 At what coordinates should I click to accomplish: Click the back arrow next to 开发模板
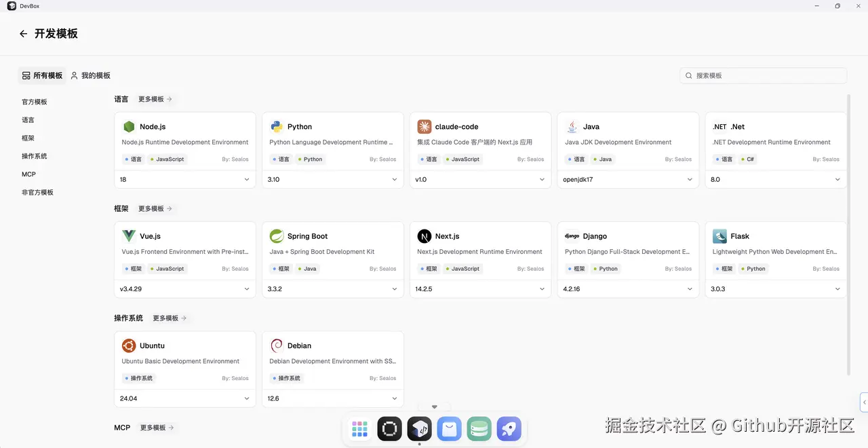coord(24,34)
